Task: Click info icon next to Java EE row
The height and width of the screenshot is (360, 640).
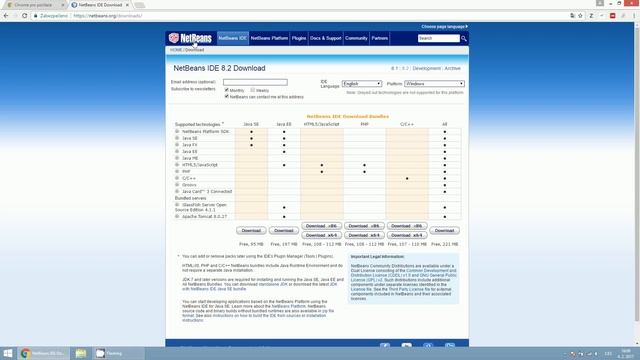Action: [177, 151]
